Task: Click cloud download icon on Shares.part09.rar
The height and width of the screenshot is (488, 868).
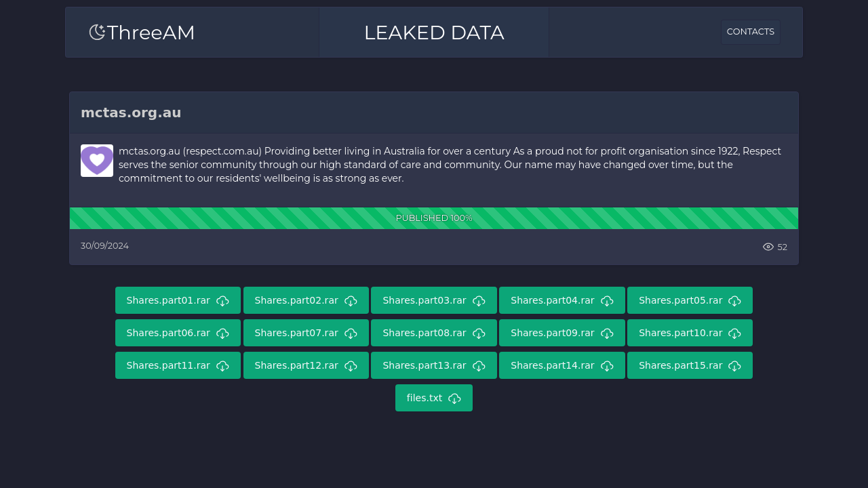Action: pos(607,333)
